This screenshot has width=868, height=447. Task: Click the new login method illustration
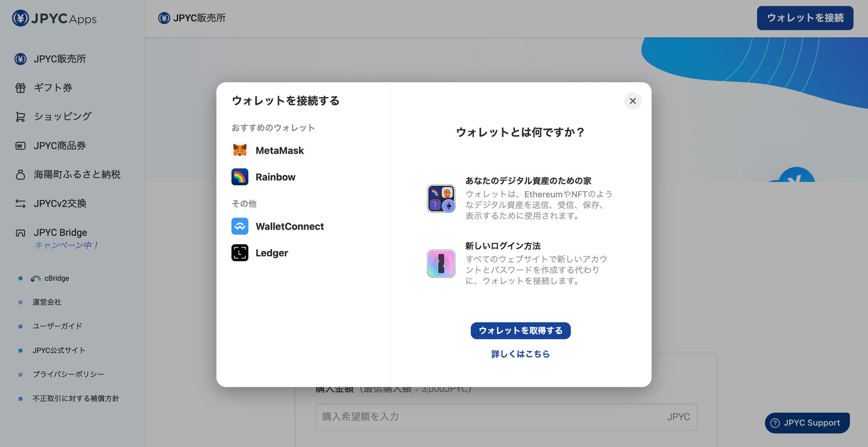[441, 263]
